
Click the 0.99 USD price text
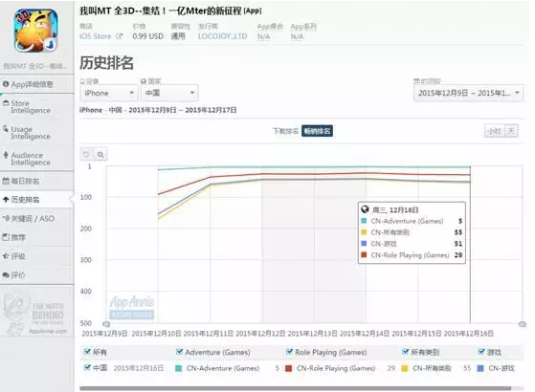[147, 36]
